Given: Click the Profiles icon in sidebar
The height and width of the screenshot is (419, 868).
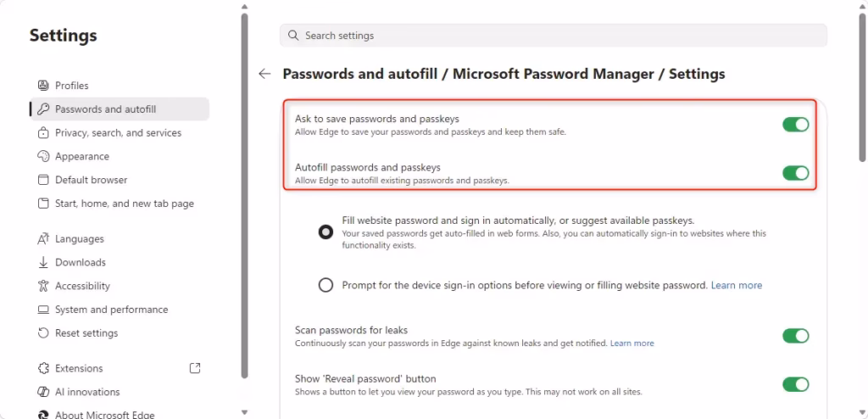Looking at the screenshot, I should coord(44,86).
